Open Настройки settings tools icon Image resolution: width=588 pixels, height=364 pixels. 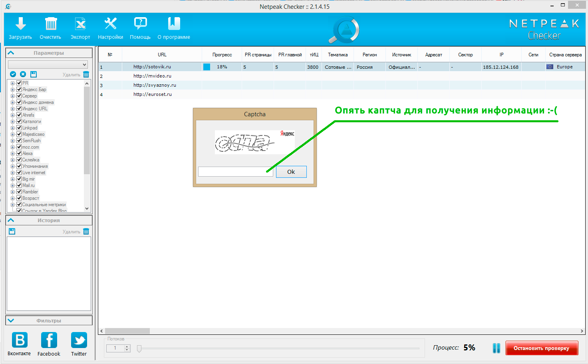[x=111, y=24]
